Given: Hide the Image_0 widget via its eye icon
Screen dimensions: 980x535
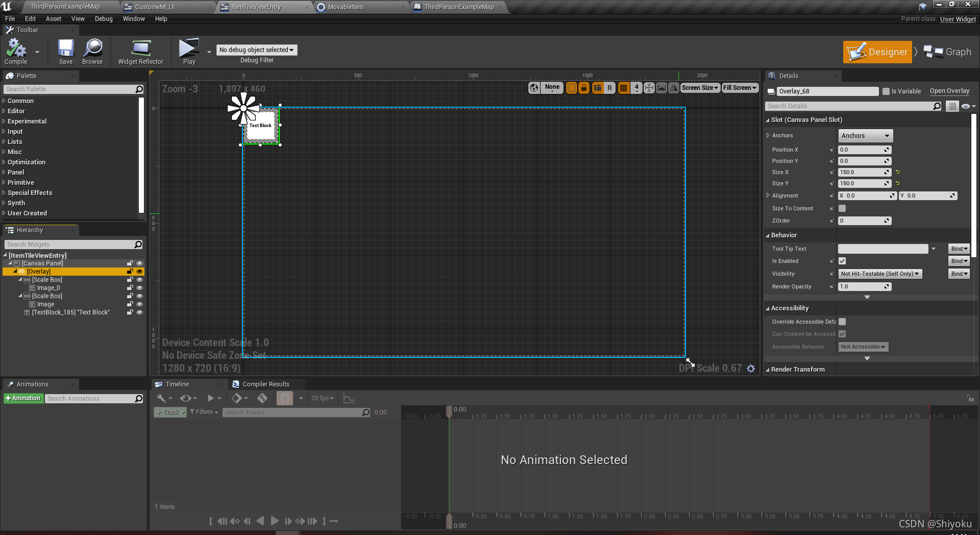Looking at the screenshot, I should (x=139, y=287).
